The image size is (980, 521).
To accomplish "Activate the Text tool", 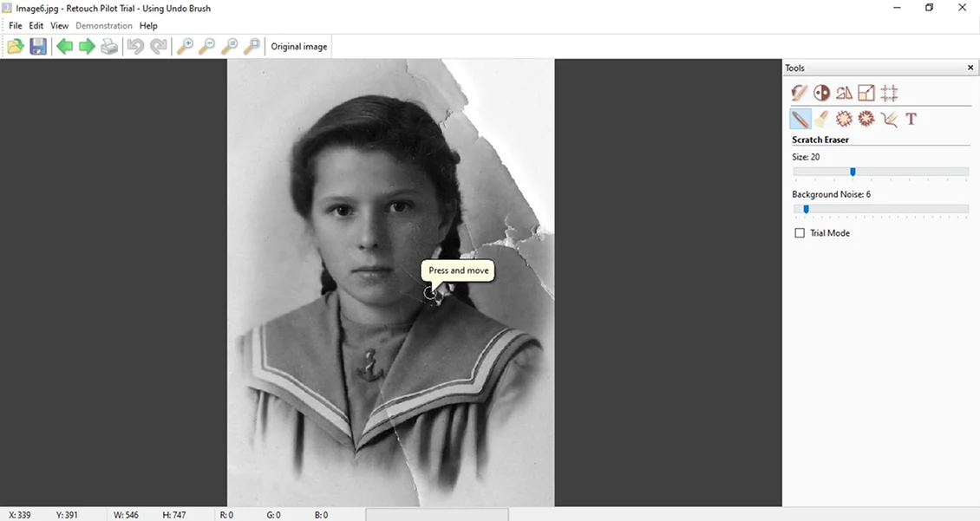I will click(x=911, y=119).
